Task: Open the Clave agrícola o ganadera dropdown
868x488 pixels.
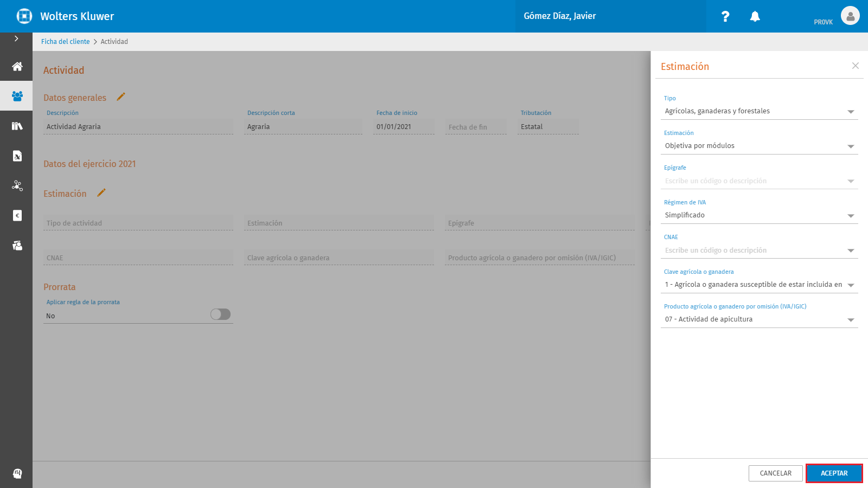Action: pyautogui.click(x=759, y=285)
